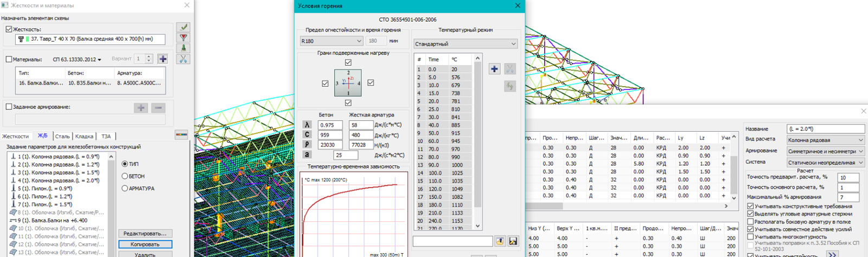Open the Кладка tab
The height and width of the screenshot is (257, 868).
tap(84, 137)
